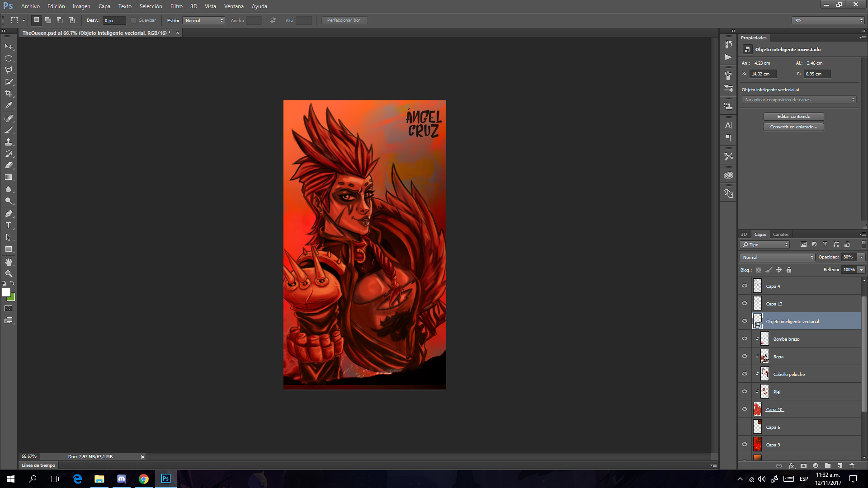Open the Opacidad slider dropdown arrow

tap(862, 257)
